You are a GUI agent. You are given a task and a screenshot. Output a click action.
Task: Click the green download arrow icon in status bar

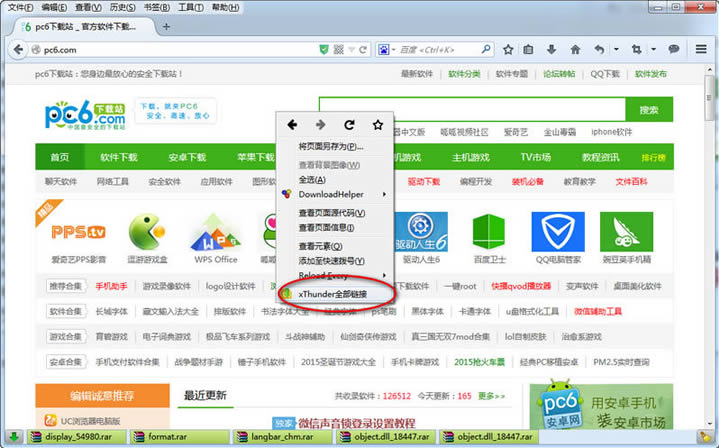(14, 437)
